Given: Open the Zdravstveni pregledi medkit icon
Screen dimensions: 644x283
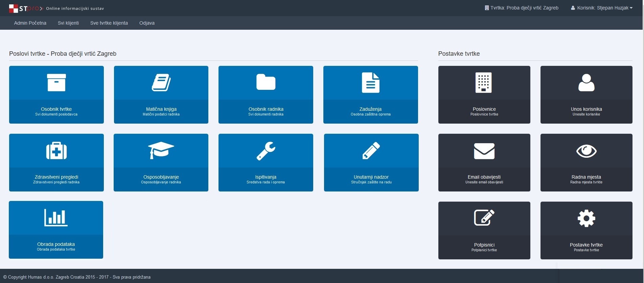Looking at the screenshot, I should (56, 151).
